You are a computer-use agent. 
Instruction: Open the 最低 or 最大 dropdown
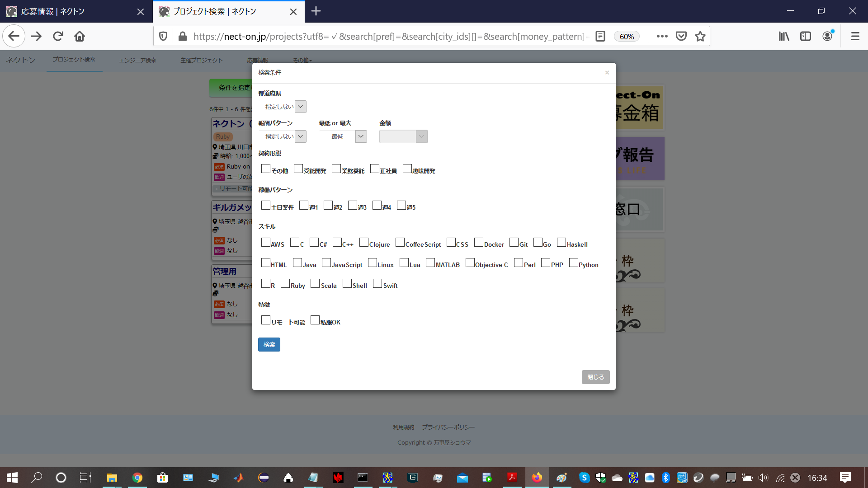click(x=343, y=136)
